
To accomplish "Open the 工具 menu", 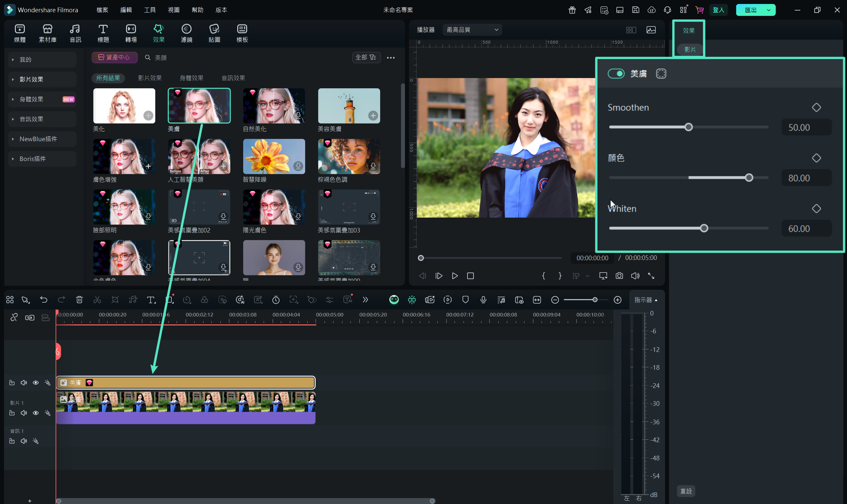I will point(150,10).
